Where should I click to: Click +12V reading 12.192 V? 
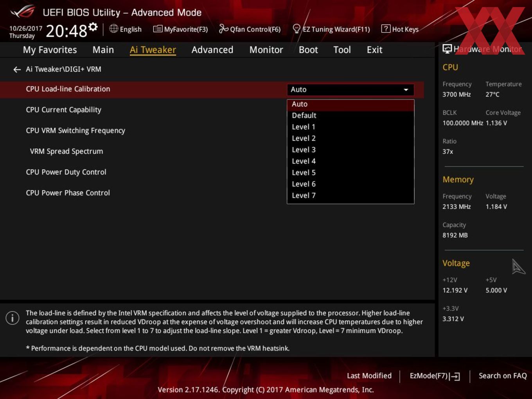pyautogui.click(x=455, y=290)
